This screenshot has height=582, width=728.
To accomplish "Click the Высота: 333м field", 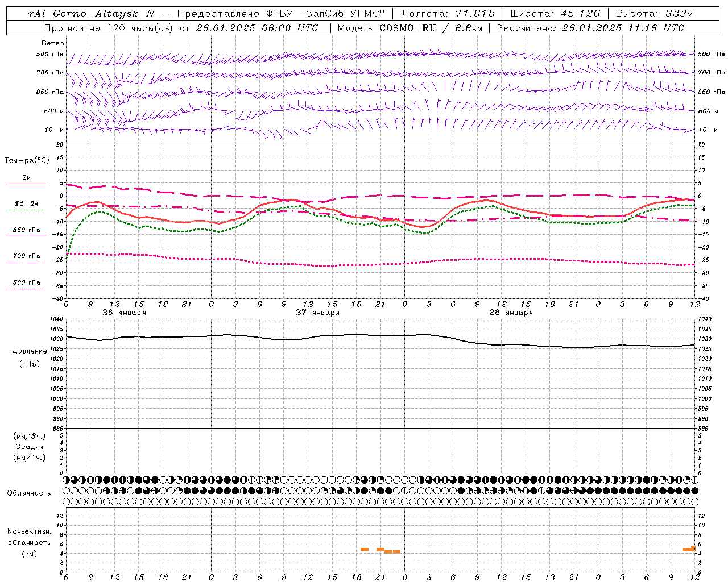I will [655, 14].
